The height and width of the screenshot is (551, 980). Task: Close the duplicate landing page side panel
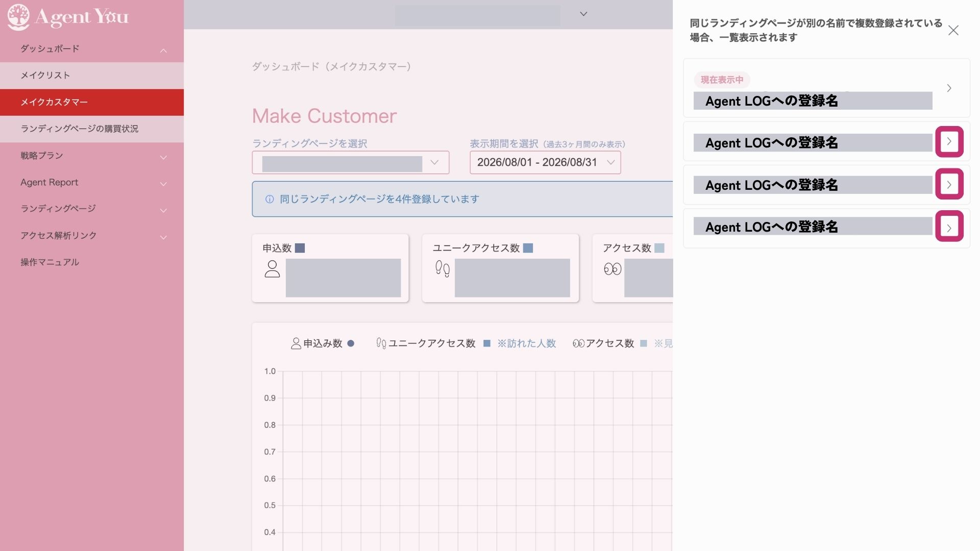tap(953, 30)
